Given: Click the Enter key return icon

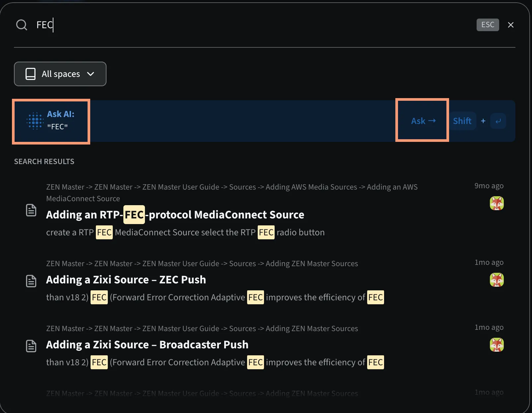Looking at the screenshot, I should point(498,121).
